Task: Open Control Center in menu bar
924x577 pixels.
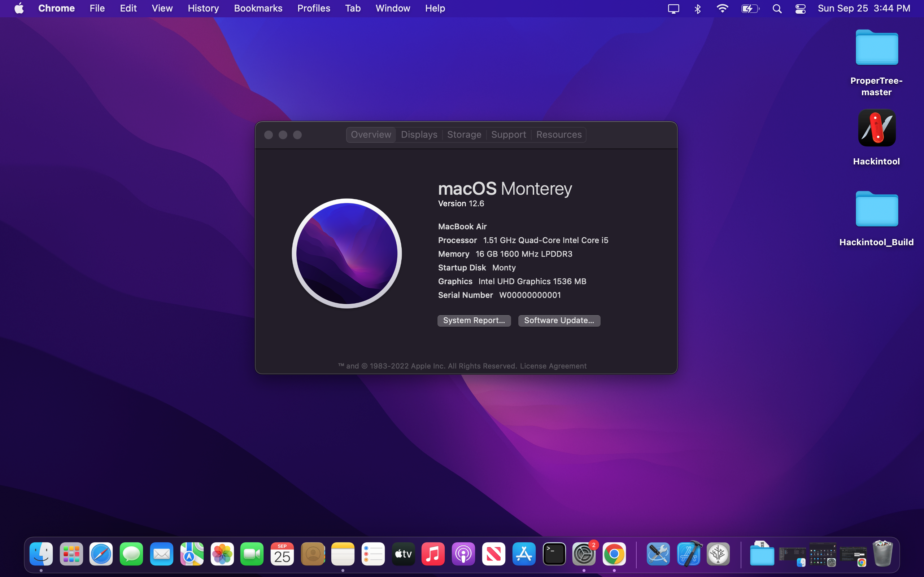Action: 800,8
